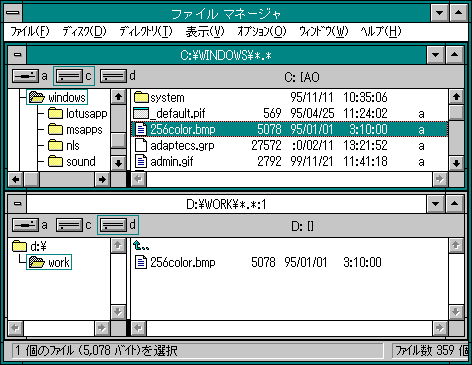Select d:\ root in tree
The image size is (472, 365).
[38, 247]
